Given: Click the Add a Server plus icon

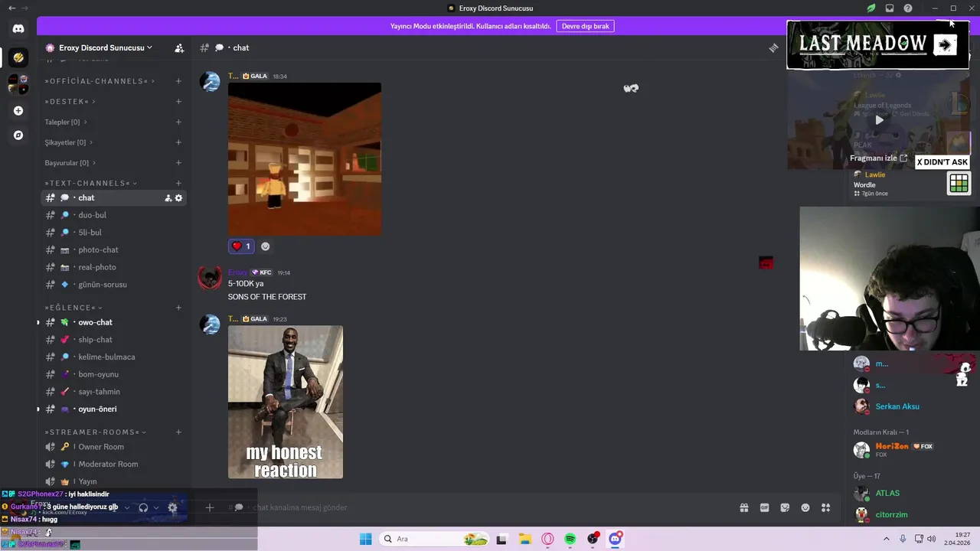Looking at the screenshot, I should pyautogui.click(x=18, y=111).
